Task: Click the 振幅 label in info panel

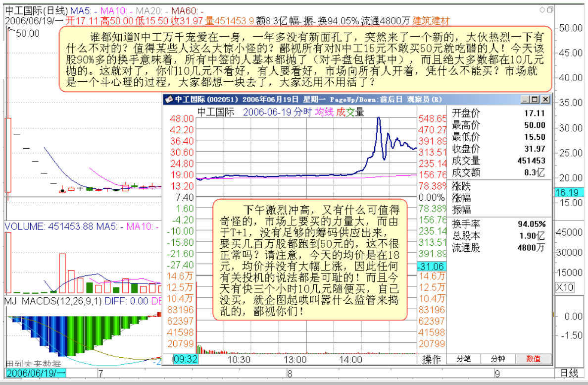Action: pos(461,210)
